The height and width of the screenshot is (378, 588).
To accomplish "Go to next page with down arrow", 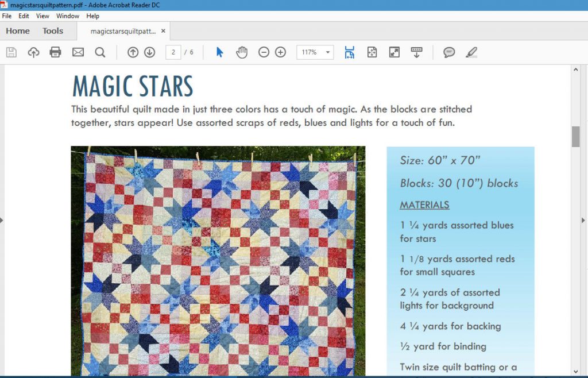I will [149, 52].
